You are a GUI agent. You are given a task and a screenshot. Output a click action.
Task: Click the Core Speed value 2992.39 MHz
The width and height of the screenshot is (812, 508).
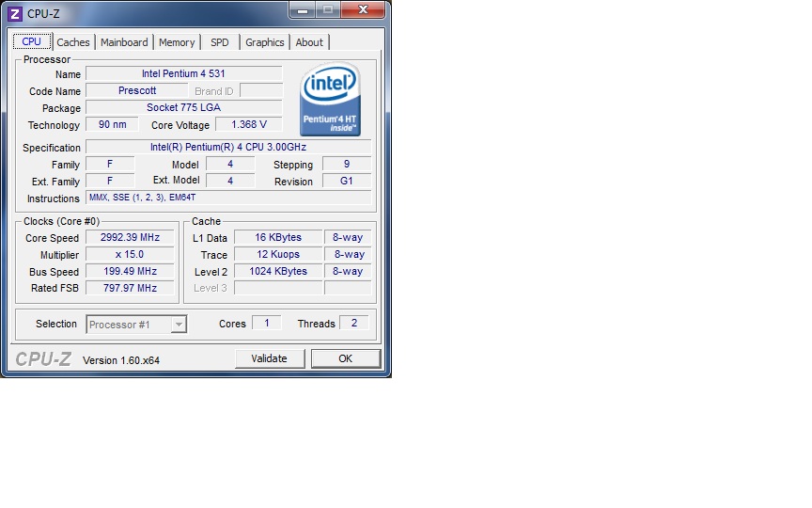coord(130,237)
